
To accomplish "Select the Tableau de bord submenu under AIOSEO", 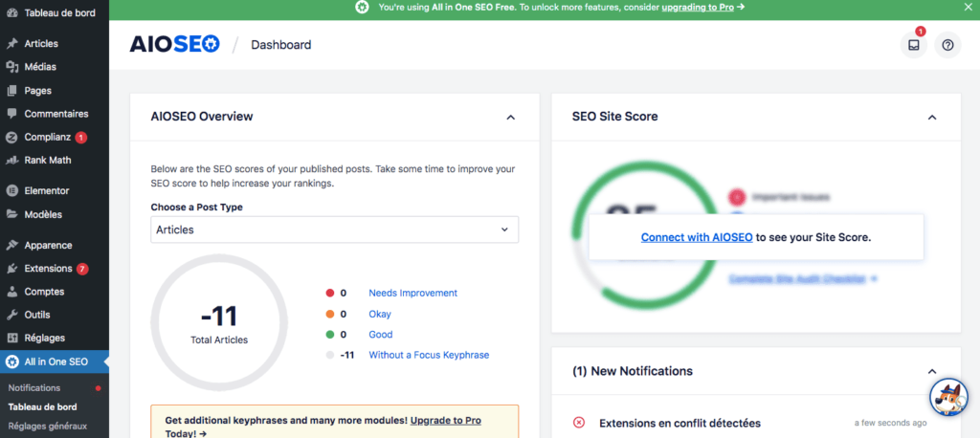I will pos(42,406).
